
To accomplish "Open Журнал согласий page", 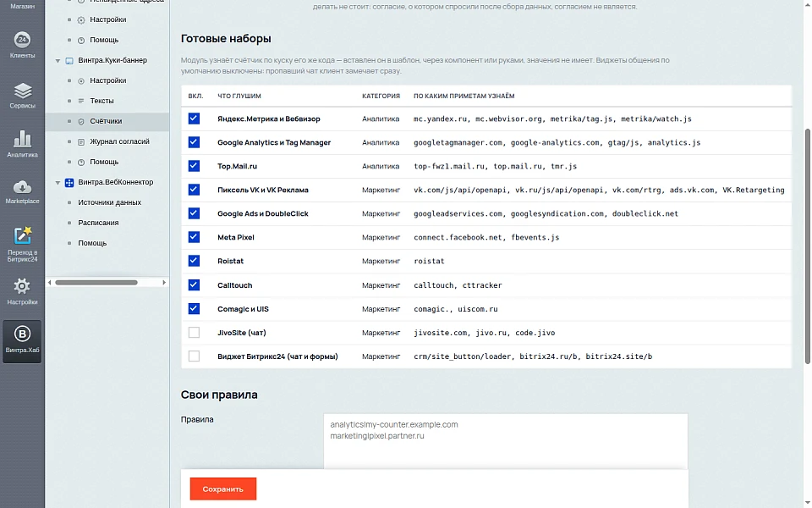I will point(119,141).
